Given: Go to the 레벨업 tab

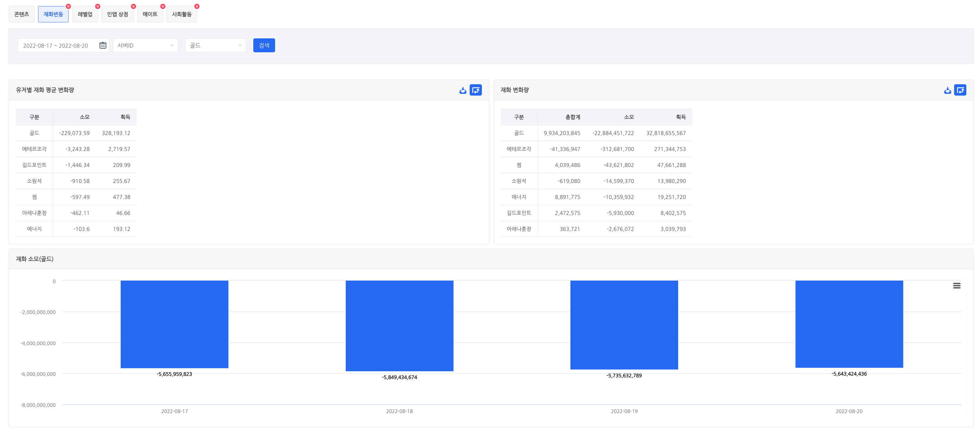Looking at the screenshot, I should (x=85, y=14).
